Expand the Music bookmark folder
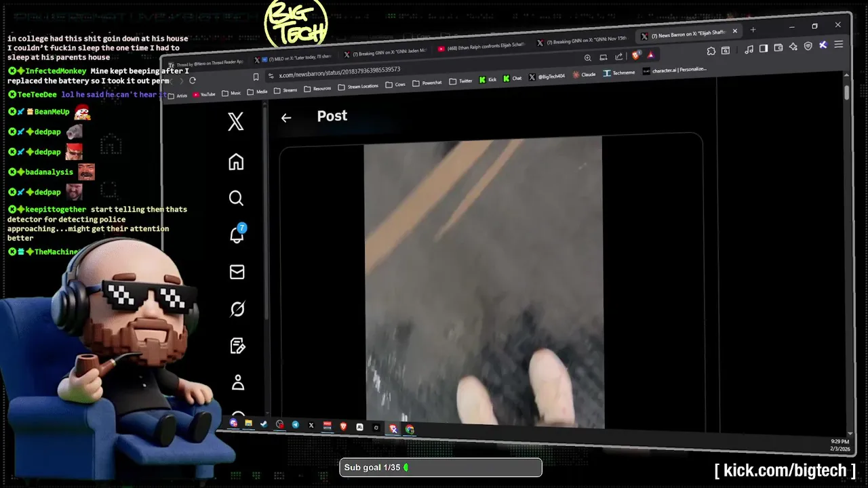868x488 pixels. [x=231, y=93]
